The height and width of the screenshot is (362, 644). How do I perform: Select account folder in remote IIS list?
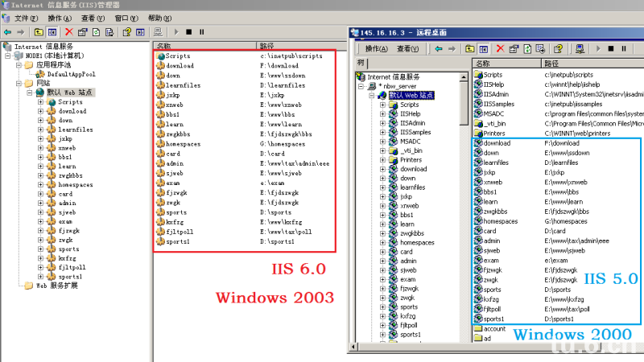coord(494,329)
